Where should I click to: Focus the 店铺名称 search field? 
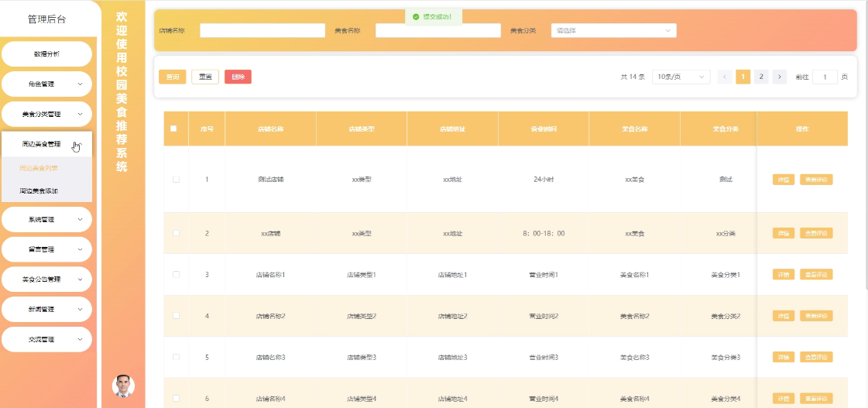(x=262, y=30)
